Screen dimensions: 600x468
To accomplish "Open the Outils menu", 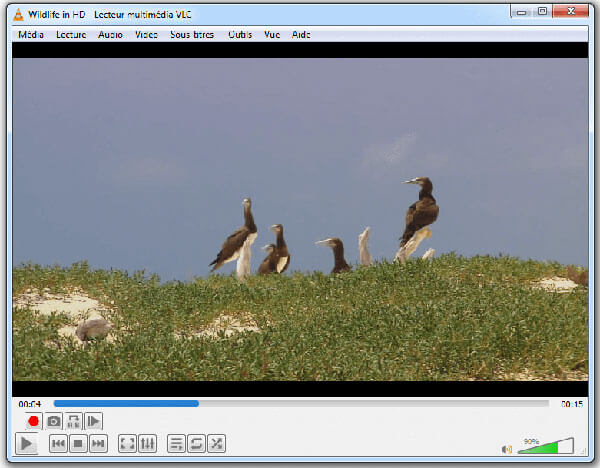I will tap(240, 34).
